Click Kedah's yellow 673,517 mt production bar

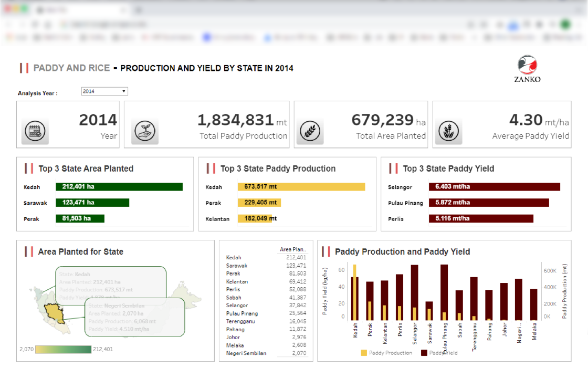(301, 187)
